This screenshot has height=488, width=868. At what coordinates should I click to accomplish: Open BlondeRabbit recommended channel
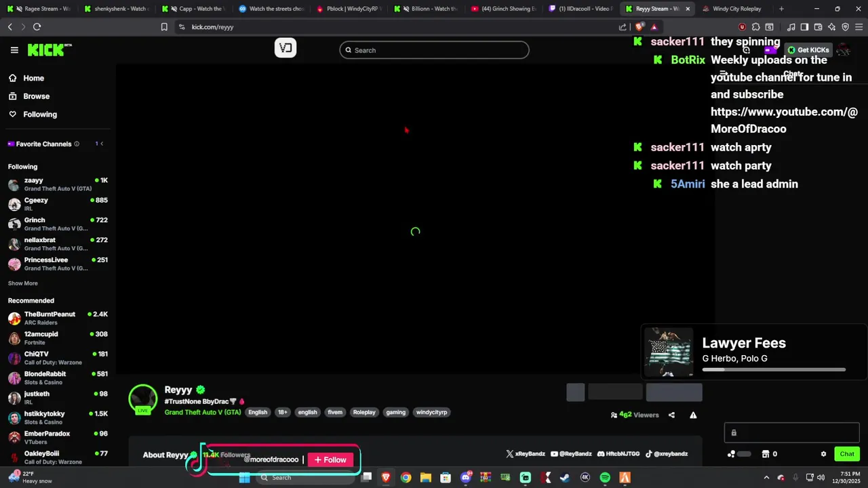coord(58,378)
